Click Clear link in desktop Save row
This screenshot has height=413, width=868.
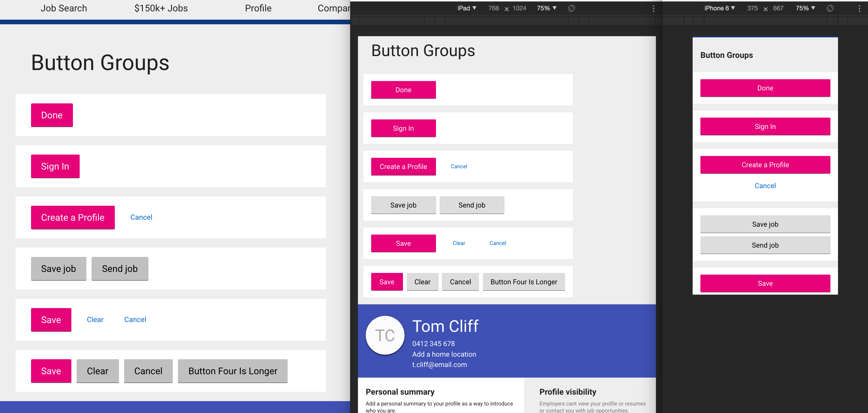tap(95, 319)
